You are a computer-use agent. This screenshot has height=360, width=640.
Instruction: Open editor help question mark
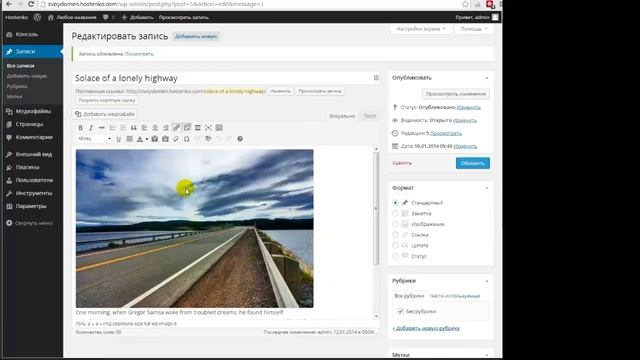click(x=240, y=139)
